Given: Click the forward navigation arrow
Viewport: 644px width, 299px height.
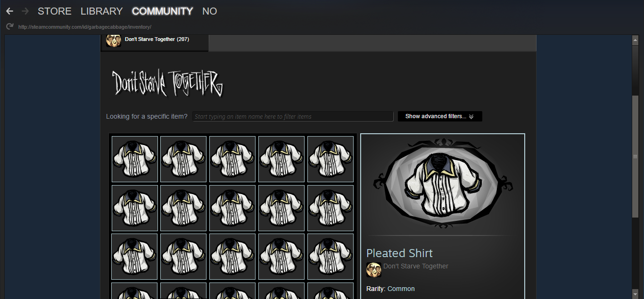Looking at the screenshot, I should pos(25,11).
